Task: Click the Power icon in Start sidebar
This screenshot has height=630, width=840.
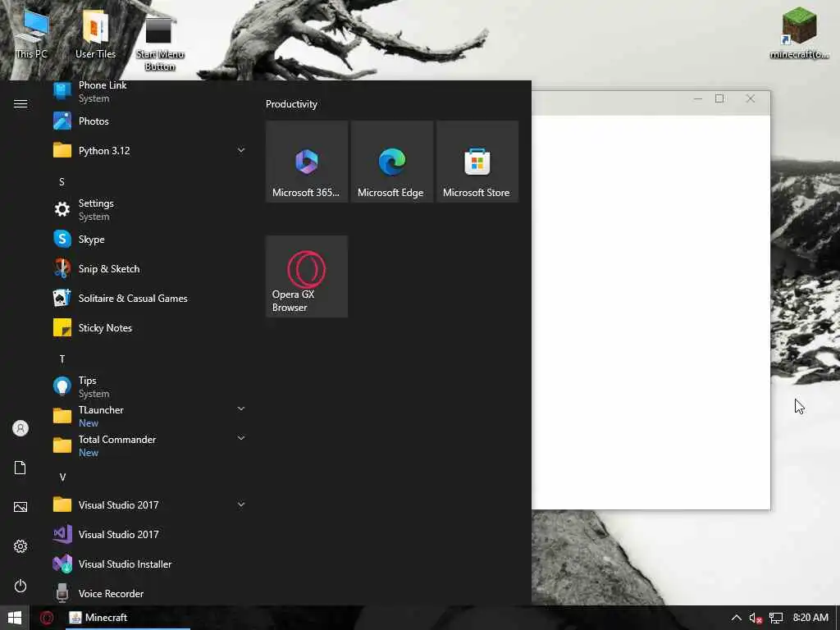Action: click(21, 586)
